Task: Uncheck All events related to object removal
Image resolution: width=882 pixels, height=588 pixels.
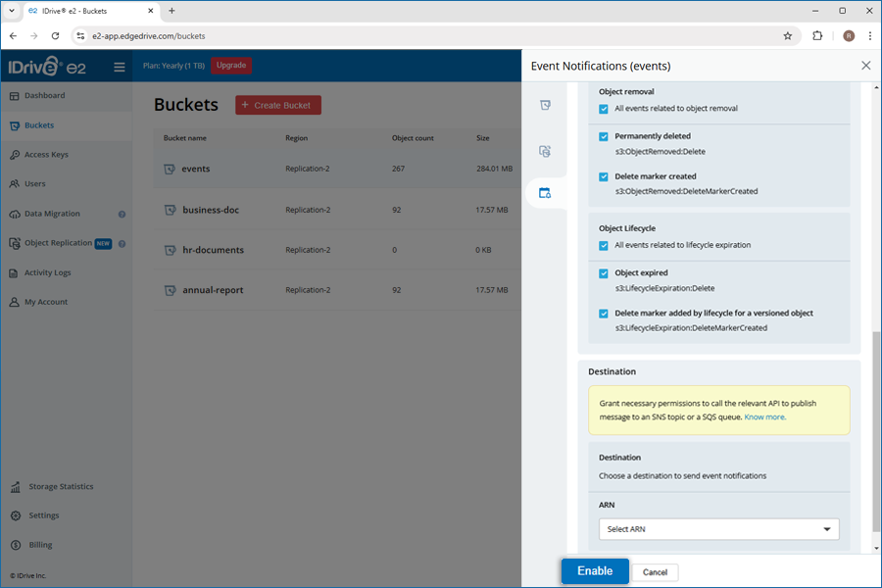Action: point(604,109)
